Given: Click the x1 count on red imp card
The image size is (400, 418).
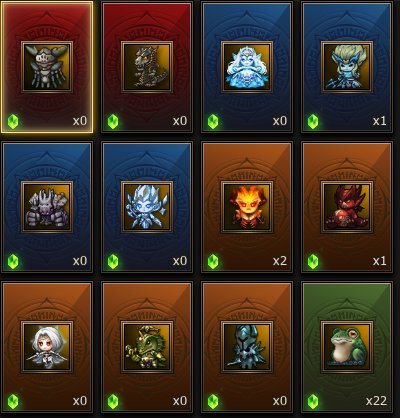Looking at the screenshot, I should pyautogui.click(x=380, y=261).
